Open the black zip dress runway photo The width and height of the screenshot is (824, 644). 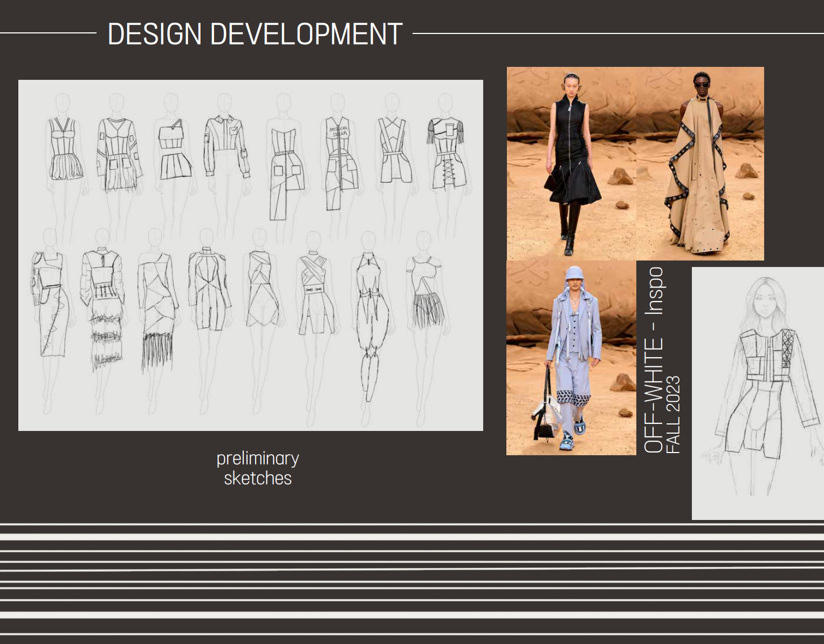571,163
